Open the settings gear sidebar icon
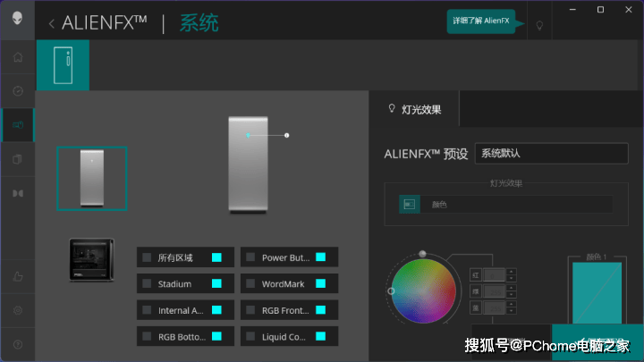 [x=18, y=310]
